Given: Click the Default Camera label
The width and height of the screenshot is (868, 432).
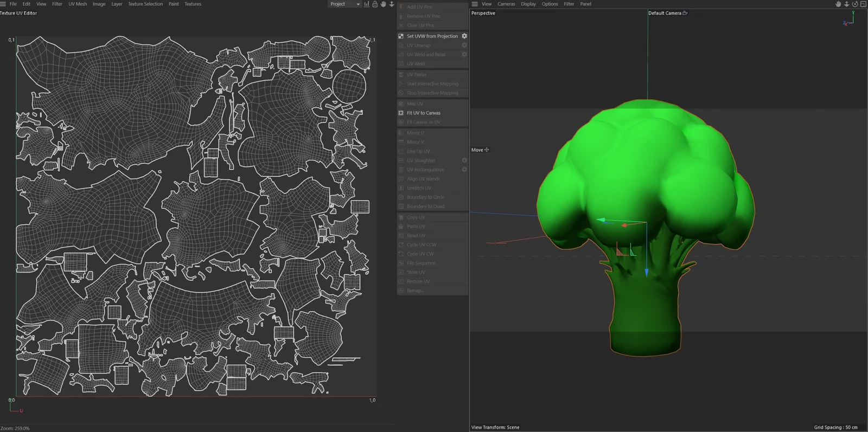Looking at the screenshot, I should click(x=665, y=13).
